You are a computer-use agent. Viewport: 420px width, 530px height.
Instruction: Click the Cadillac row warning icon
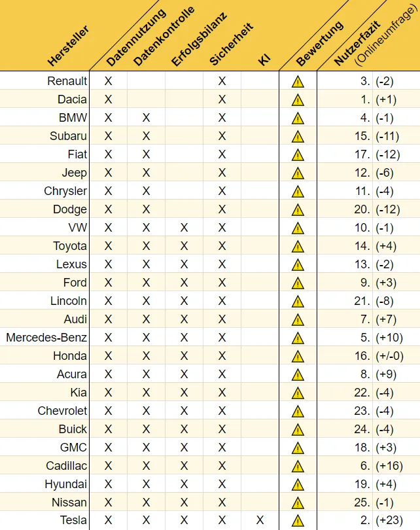(x=298, y=466)
